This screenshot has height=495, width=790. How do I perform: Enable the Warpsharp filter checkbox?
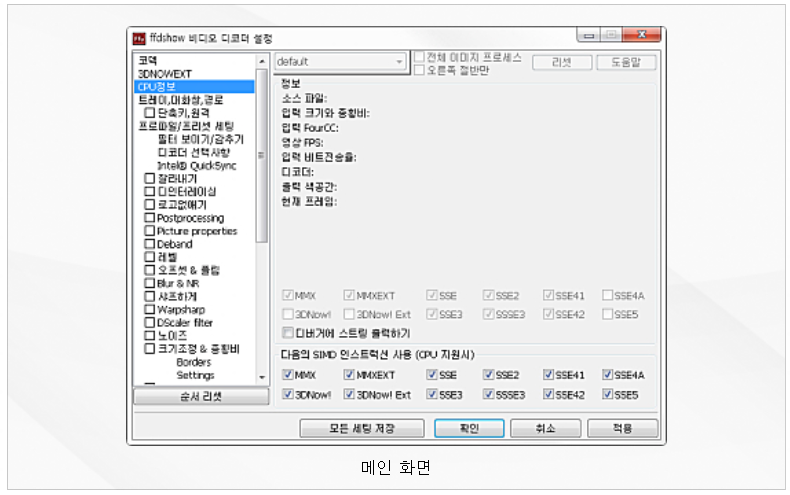pyautogui.click(x=150, y=309)
